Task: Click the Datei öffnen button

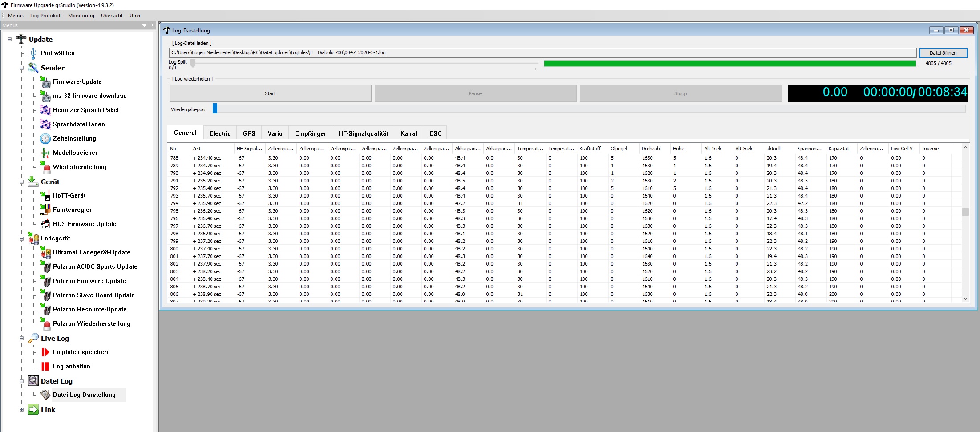Action: 943,53
